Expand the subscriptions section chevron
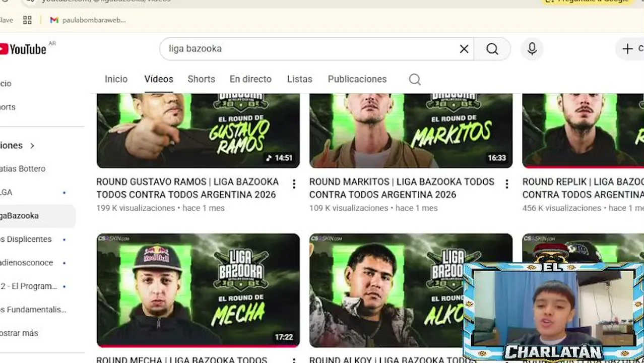The image size is (644, 363). 32,146
